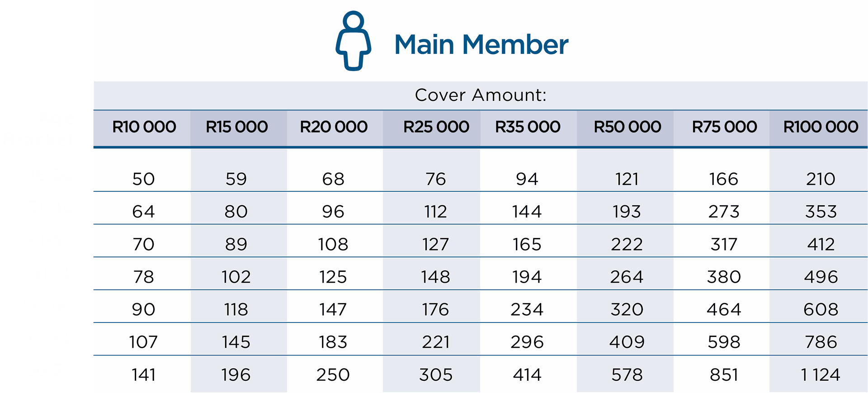Screen dimensions: 868x393
Task: Click the Cover Amount label
Action: 481,95
